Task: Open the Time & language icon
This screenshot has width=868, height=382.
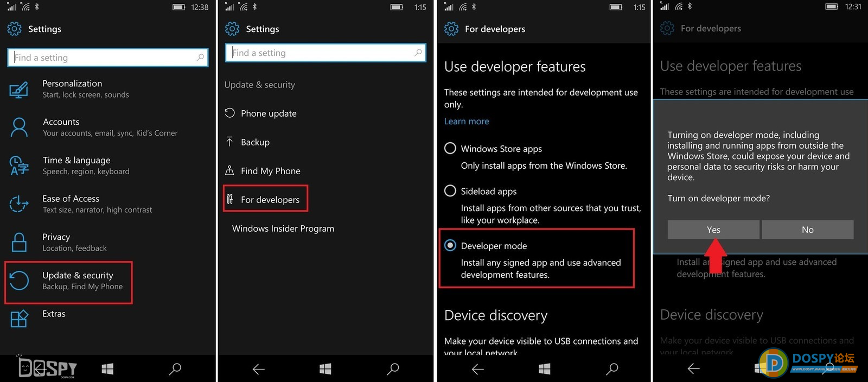Action: tap(19, 165)
